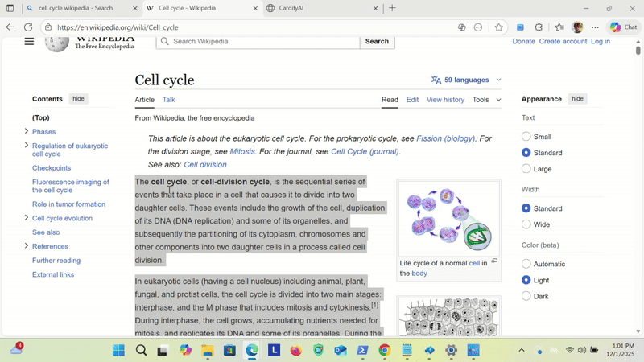Screen dimensions: 644x362
Task: Open Google Chrome from the taskbar
Action: click(x=385, y=350)
